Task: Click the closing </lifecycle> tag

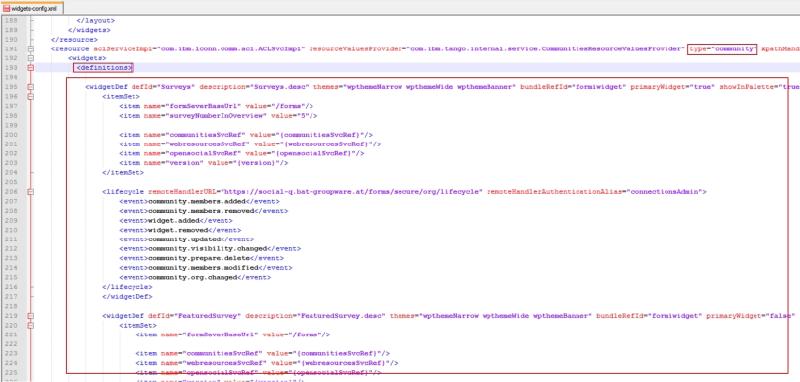Action: click(127, 287)
